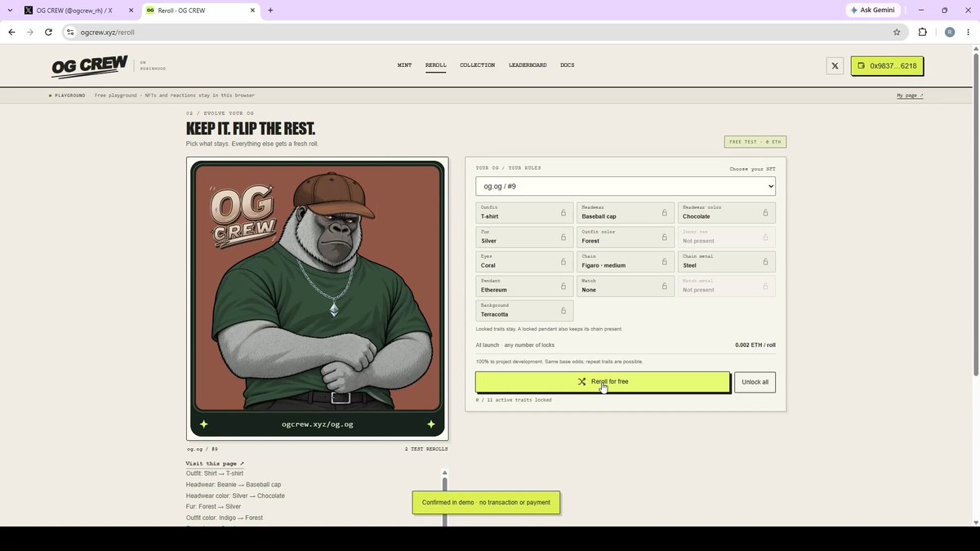Image resolution: width=980 pixels, height=551 pixels.
Task: Open the My page link
Action: [x=910, y=96]
